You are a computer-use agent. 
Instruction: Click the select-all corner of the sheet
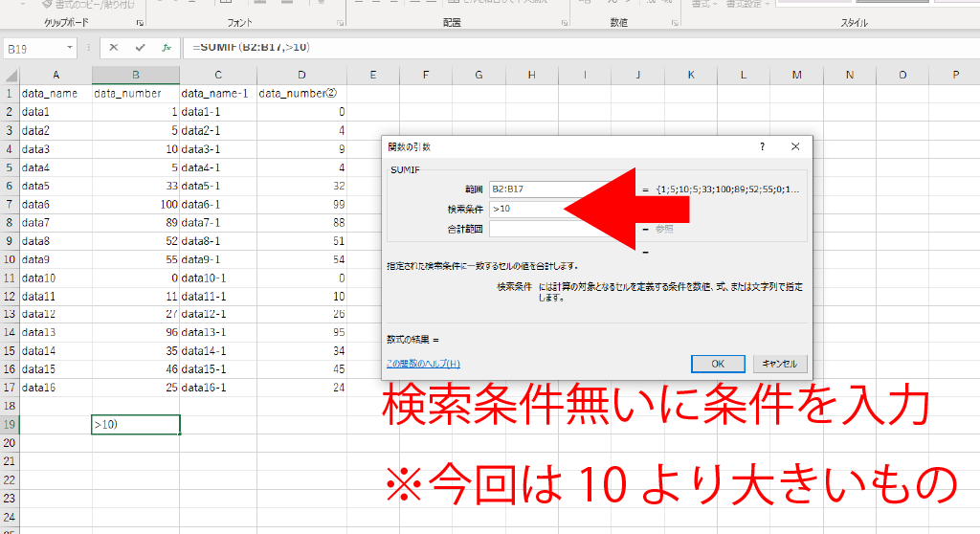pos(10,75)
